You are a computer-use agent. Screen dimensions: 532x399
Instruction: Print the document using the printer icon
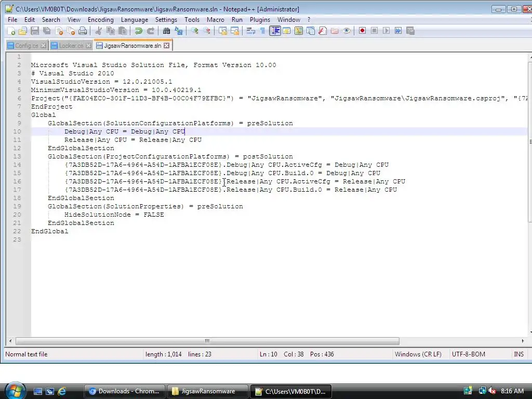[83, 31]
